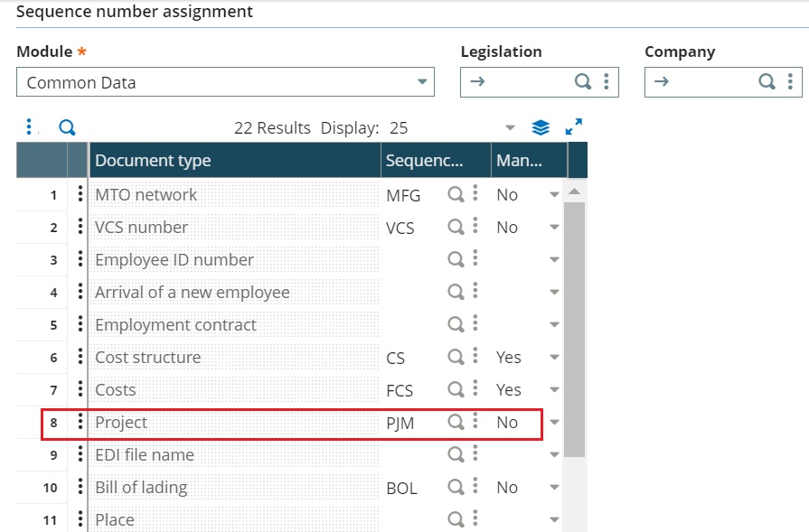Click the Legislation field lookup magnifier
809x532 pixels.
click(x=584, y=82)
